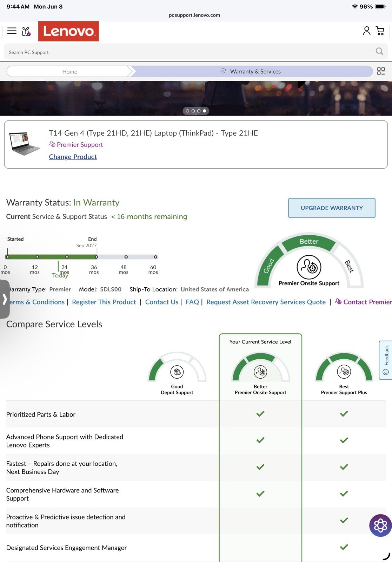
Task: Click the Good Depot Support gauge icon
Action: pyautogui.click(x=177, y=372)
